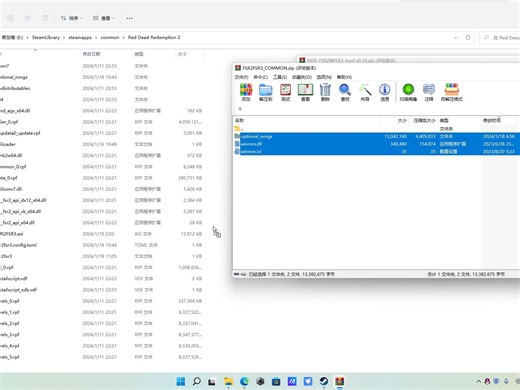Expand the system tray hidden icons chevron
The height and width of the screenshot is (390, 520).
[479, 381]
